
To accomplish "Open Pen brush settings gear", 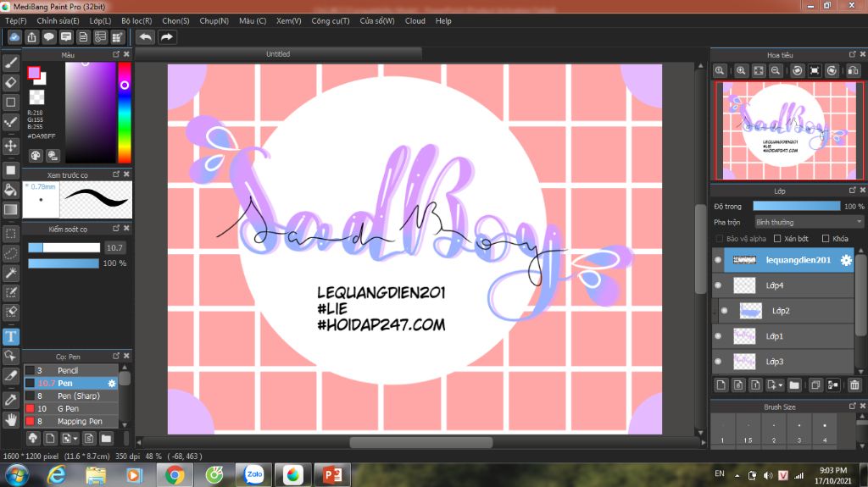I will point(112,383).
